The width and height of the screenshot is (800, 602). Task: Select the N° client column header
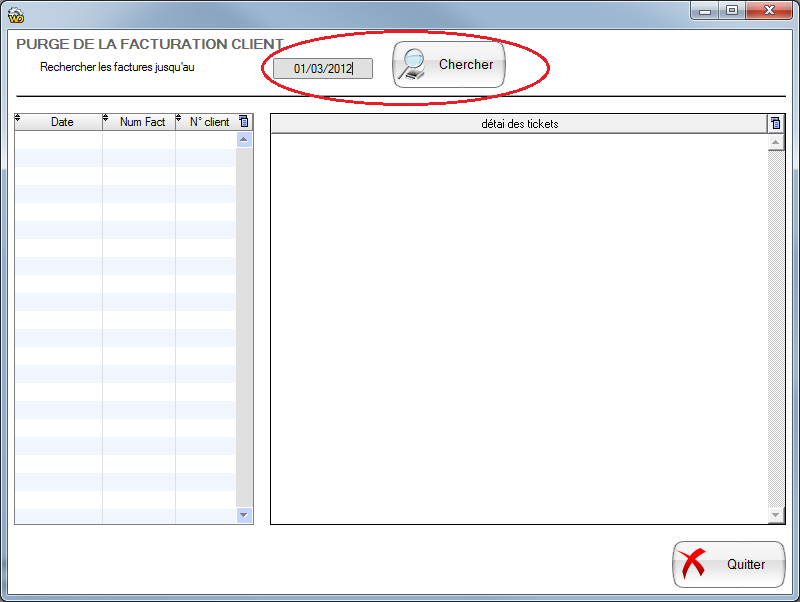pyautogui.click(x=209, y=122)
